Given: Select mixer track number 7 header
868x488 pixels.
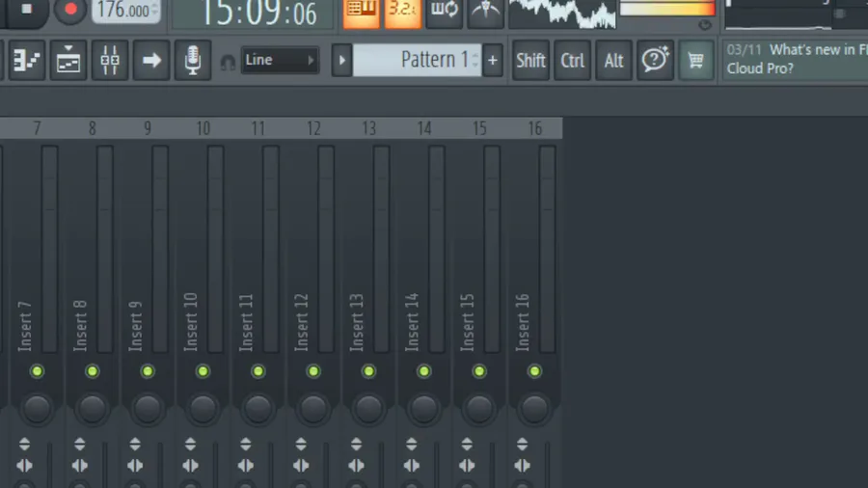Looking at the screenshot, I should click(x=37, y=128).
